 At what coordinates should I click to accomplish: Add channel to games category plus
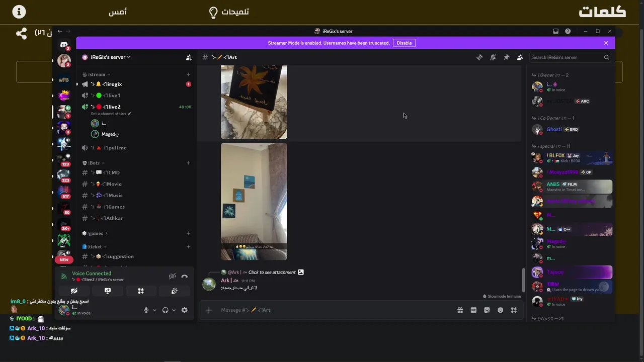click(189, 233)
